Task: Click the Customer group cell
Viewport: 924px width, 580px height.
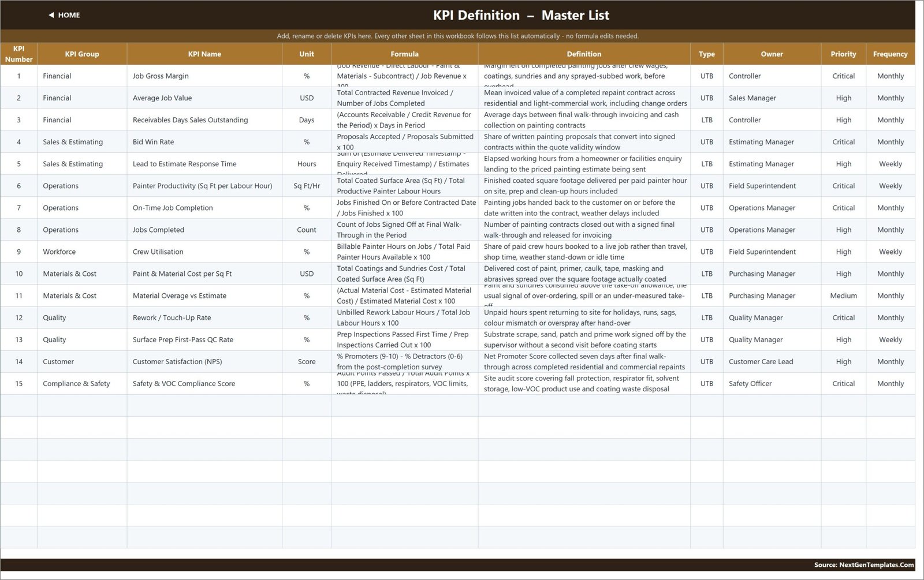Action: [82, 361]
